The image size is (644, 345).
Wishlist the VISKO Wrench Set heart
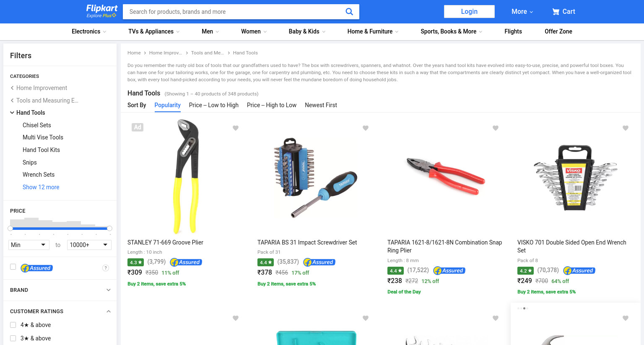(626, 128)
